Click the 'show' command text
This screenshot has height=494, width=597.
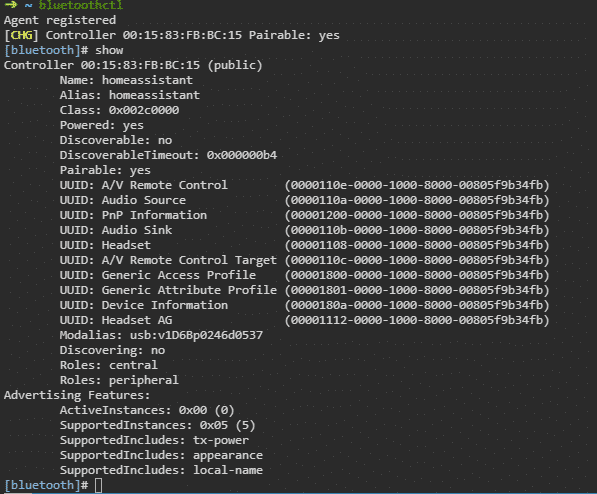[x=109, y=50]
